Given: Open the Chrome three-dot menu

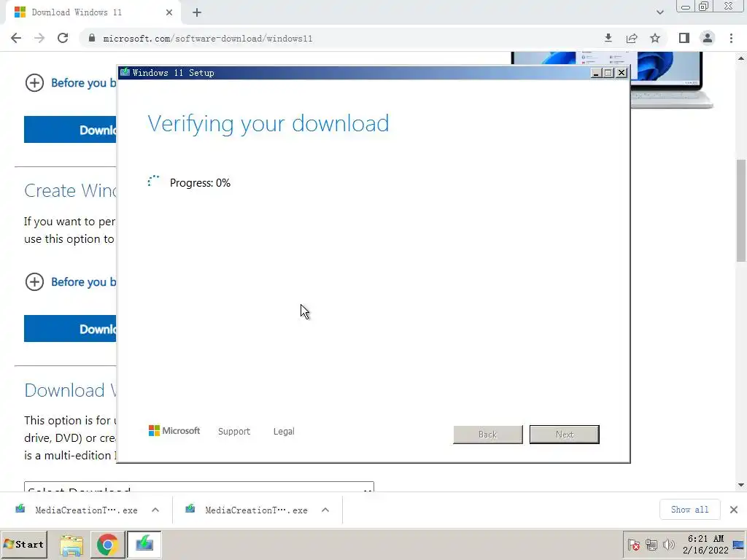Looking at the screenshot, I should (x=731, y=38).
